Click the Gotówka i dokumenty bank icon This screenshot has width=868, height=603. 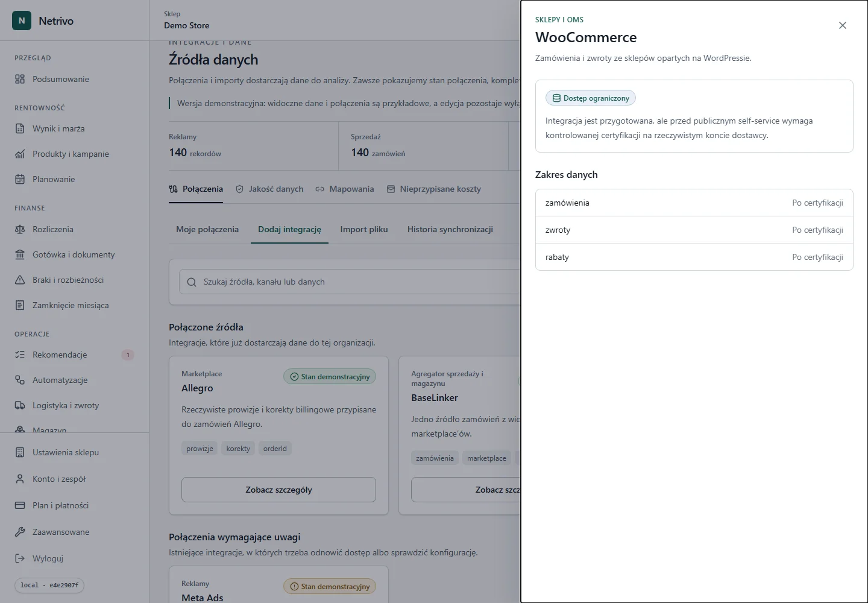20,254
